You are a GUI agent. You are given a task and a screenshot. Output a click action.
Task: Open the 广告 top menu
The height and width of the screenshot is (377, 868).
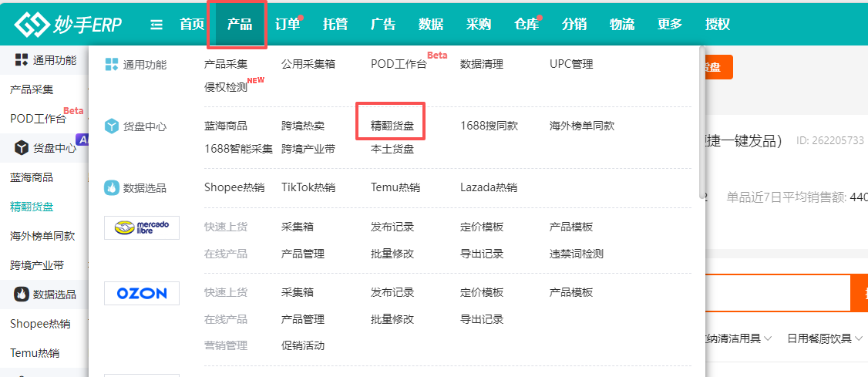pos(383,25)
